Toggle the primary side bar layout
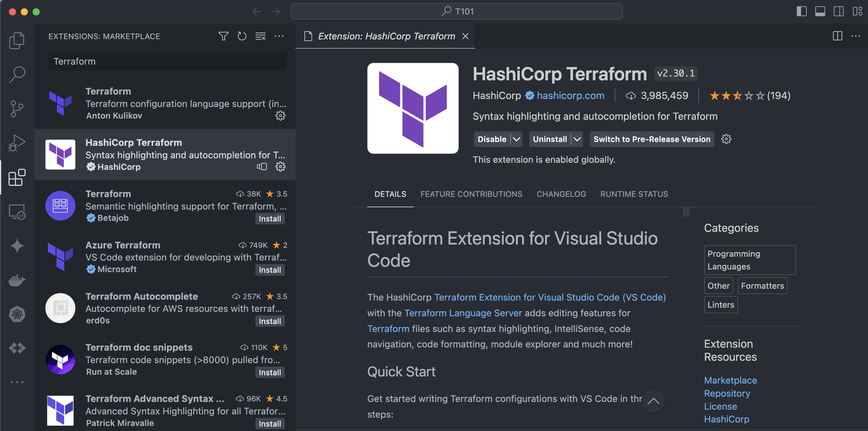The height and width of the screenshot is (431, 868). tap(801, 12)
